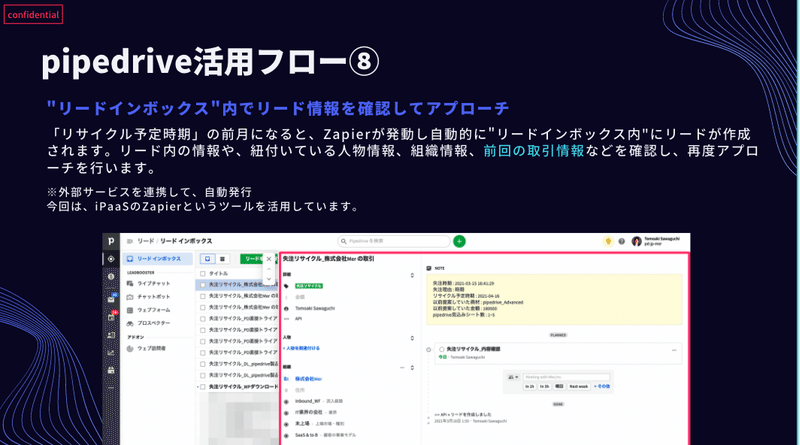Open the Insights chart icon in the left rail

click(x=111, y=353)
